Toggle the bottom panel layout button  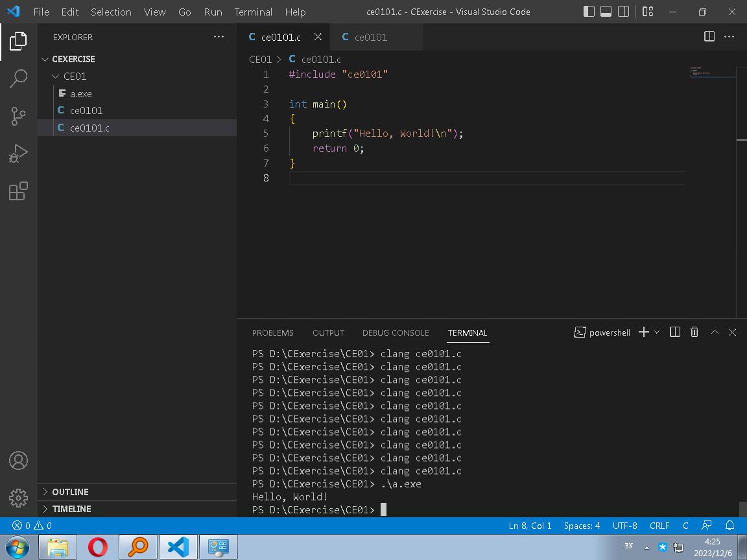606,12
